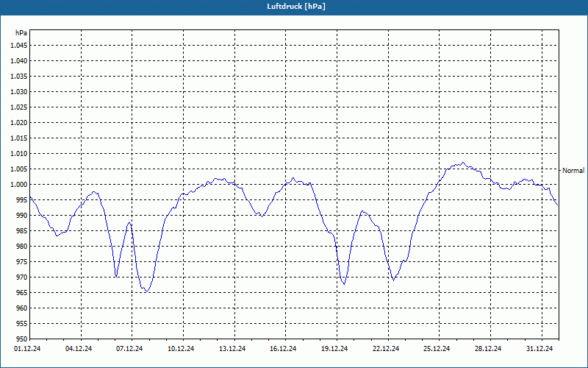The image size is (588, 368).
Task: Click the 965 axis value
Action: [x=22, y=292]
